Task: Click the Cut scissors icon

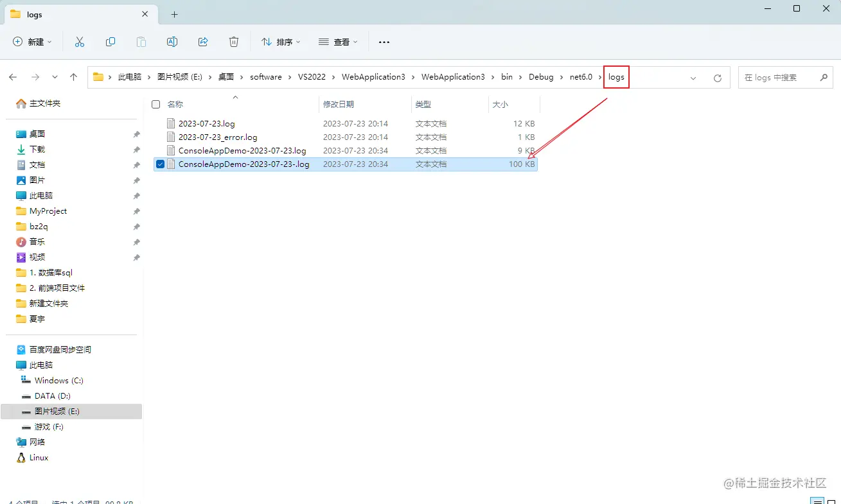Action: (x=80, y=42)
